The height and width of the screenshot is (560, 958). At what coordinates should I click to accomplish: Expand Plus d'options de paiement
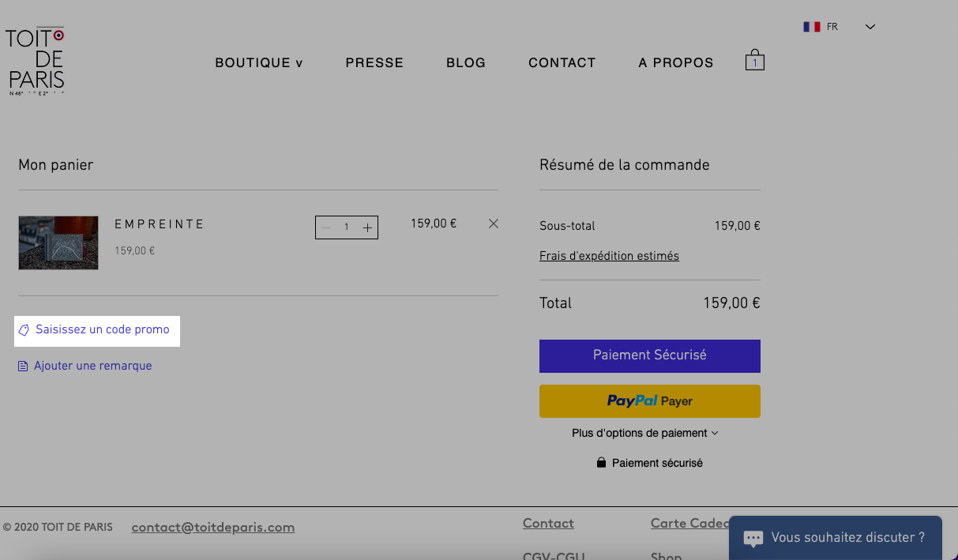click(x=645, y=433)
